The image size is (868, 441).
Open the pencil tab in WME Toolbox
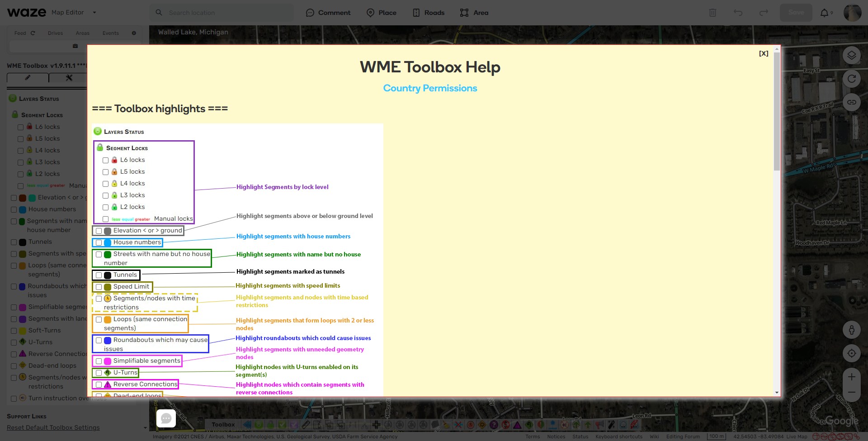[28, 78]
